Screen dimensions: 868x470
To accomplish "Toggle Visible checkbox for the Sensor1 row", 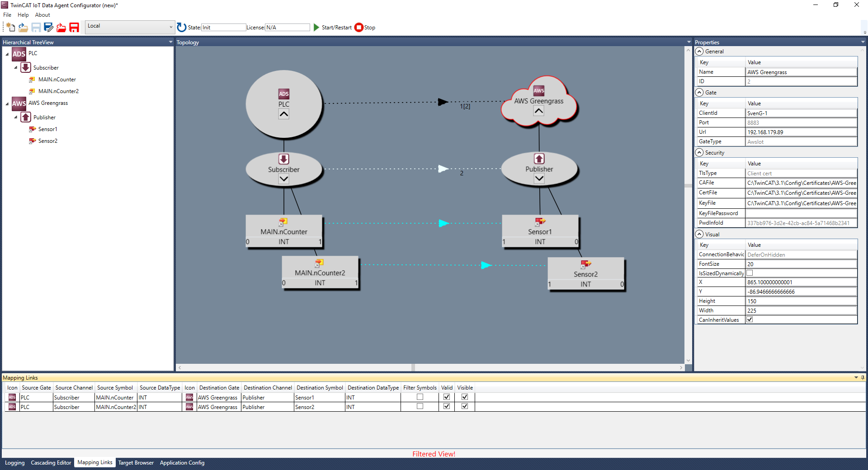I will click(x=465, y=397).
